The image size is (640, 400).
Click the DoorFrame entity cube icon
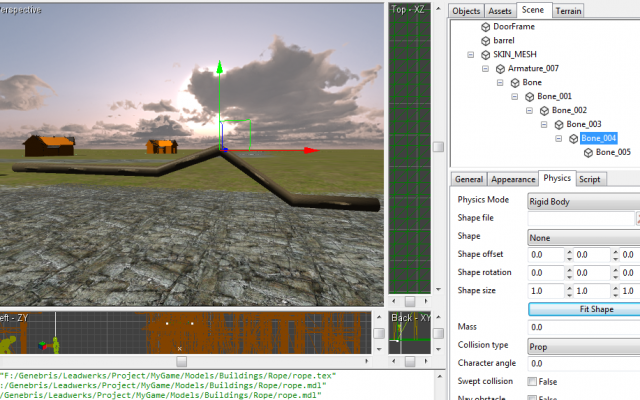(486, 26)
